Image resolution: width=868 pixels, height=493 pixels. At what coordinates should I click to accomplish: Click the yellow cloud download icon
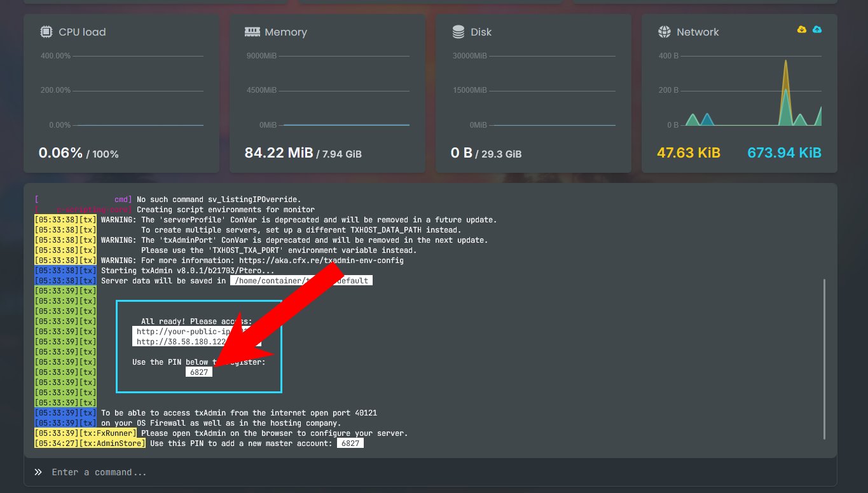tap(802, 29)
